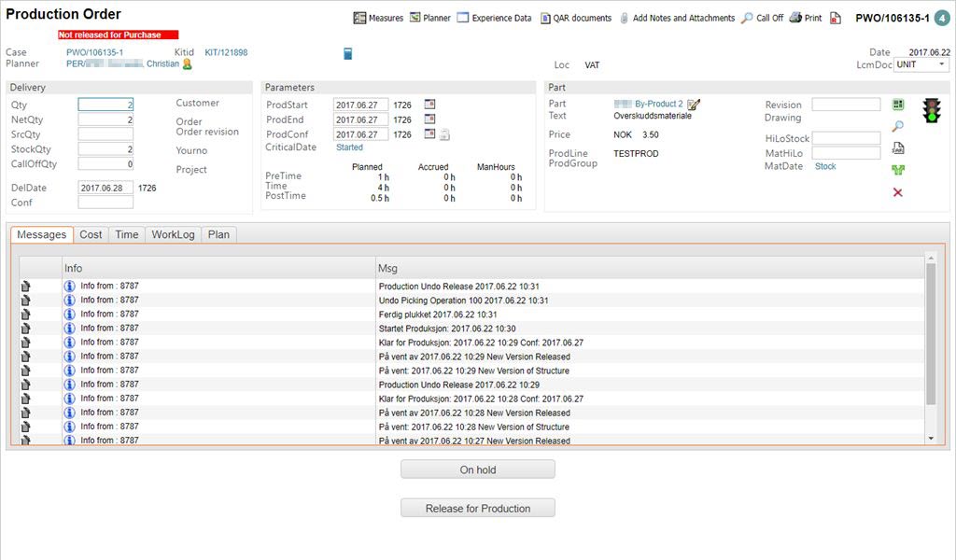This screenshot has width=956, height=560.
Task: Expand the LcmDoc UNIT dropdown
Action: click(921, 65)
